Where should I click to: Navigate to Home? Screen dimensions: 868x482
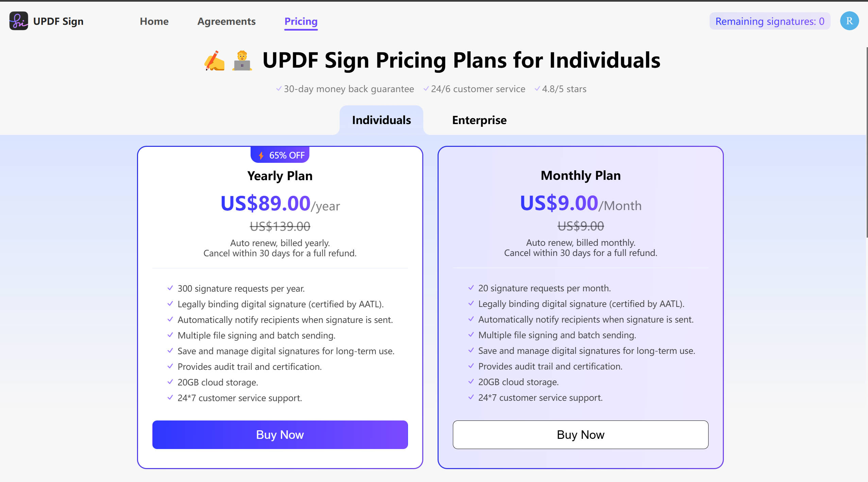click(154, 21)
